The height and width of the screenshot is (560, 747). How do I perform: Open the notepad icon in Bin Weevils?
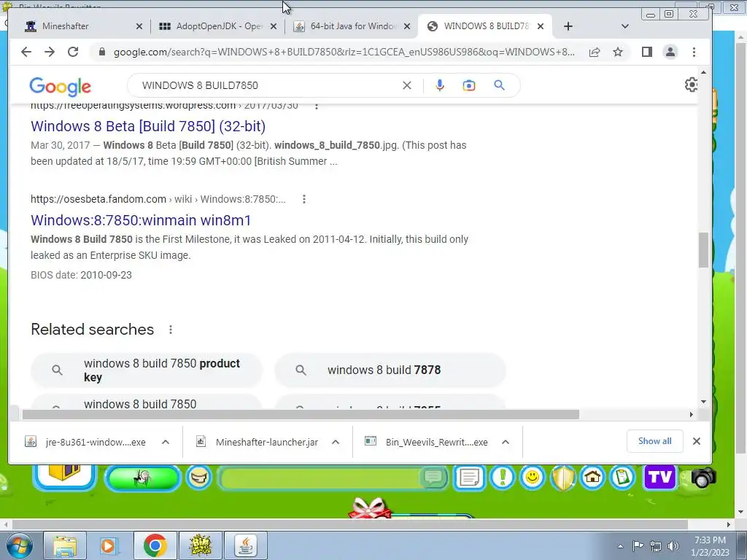pyautogui.click(x=469, y=477)
